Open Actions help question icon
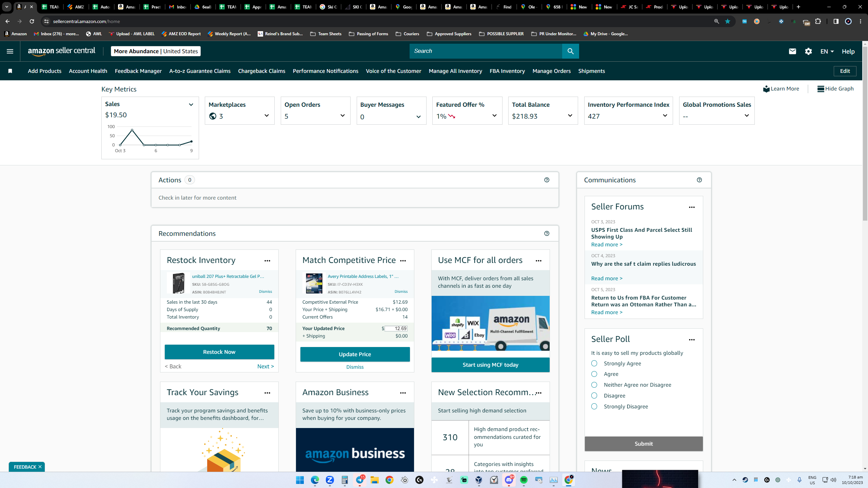Screen dimensions: 868x488 (x=547, y=180)
